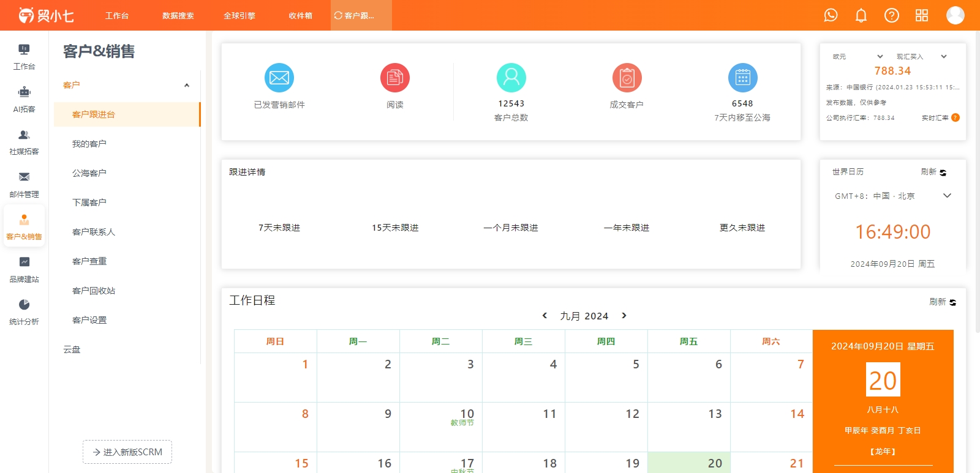Image resolution: width=980 pixels, height=473 pixels.
Task: Select September 1 calendar cell
Action: pyautogui.click(x=276, y=378)
